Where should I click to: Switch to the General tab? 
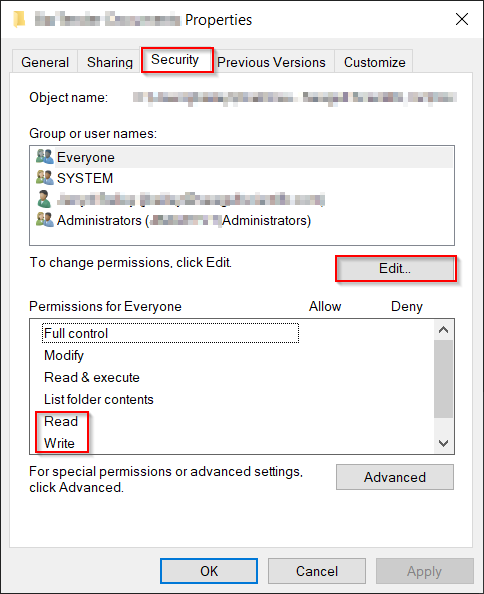[x=45, y=62]
